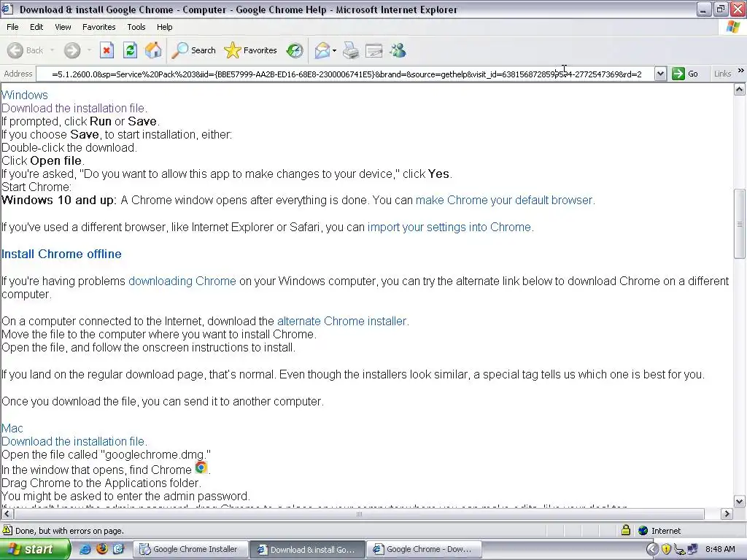Select 'Download & install Go...' taskbar button
747x560 pixels.
pos(307,549)
